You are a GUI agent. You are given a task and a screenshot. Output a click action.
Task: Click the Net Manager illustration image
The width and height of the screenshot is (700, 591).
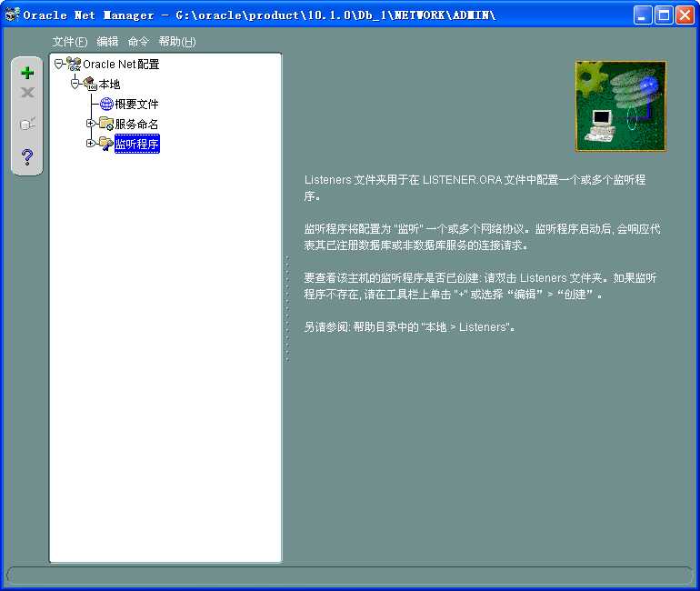pyautogui.click(x=621, y=106)
